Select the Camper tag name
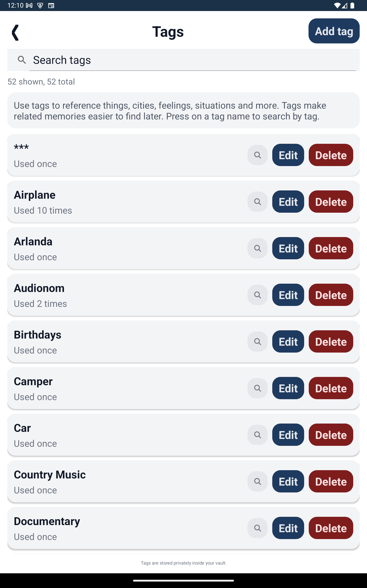Screen dimensions: 367x588 pos(33,382)
